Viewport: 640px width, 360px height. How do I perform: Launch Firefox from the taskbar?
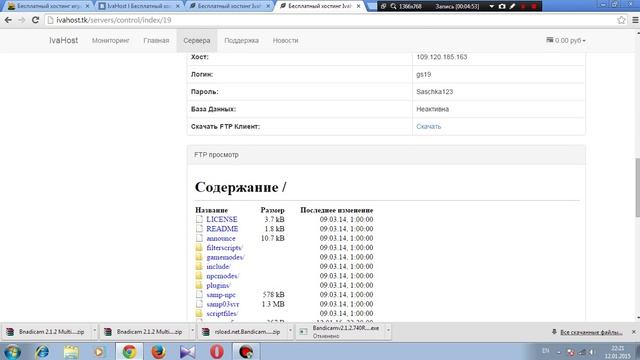click(158, 351)
